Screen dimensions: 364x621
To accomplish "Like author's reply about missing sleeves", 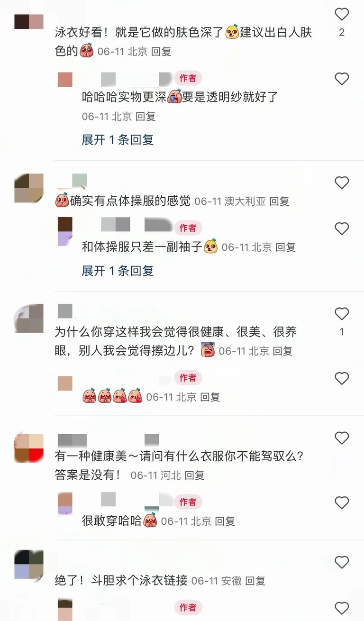I will click(342, 229).
